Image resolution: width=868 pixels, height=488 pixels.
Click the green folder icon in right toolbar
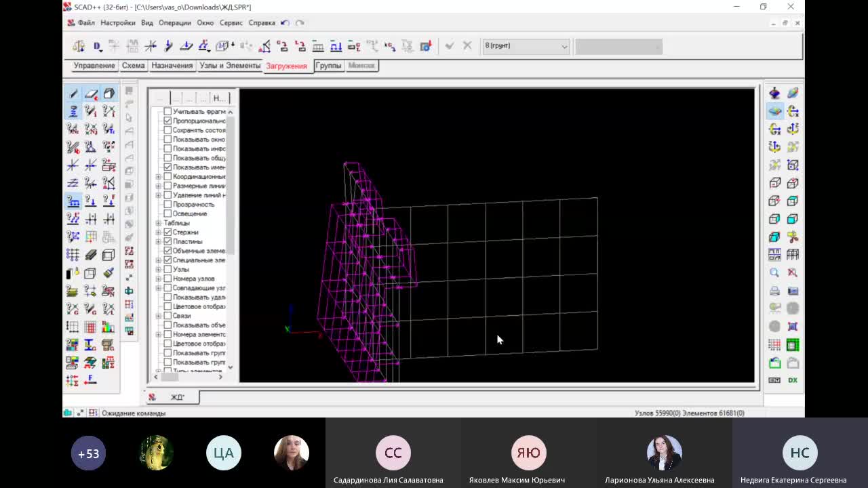(x=774, y=363)
